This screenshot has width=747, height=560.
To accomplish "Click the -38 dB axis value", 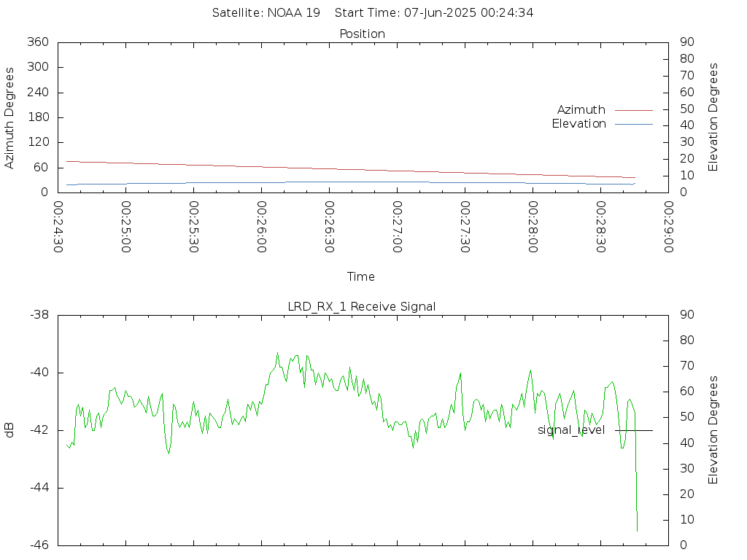I will tap(39, 315).
